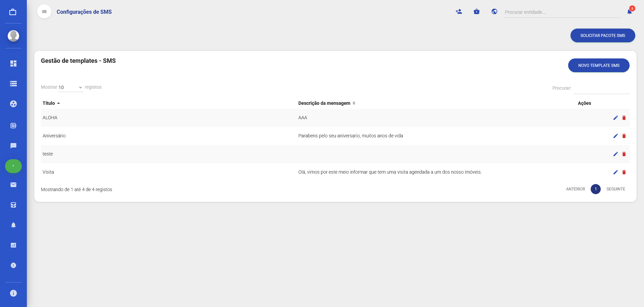Open the notifications bell in top bar
644x307 pixels.
630,12
